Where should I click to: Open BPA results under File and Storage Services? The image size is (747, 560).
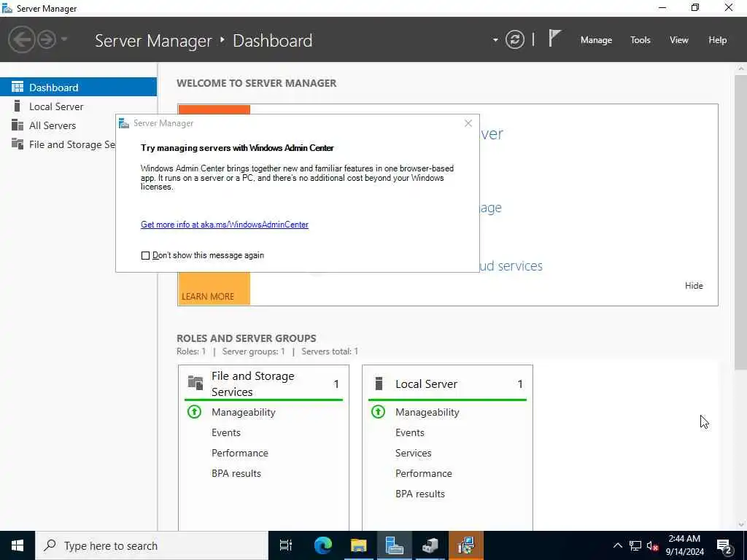(236, 473)
